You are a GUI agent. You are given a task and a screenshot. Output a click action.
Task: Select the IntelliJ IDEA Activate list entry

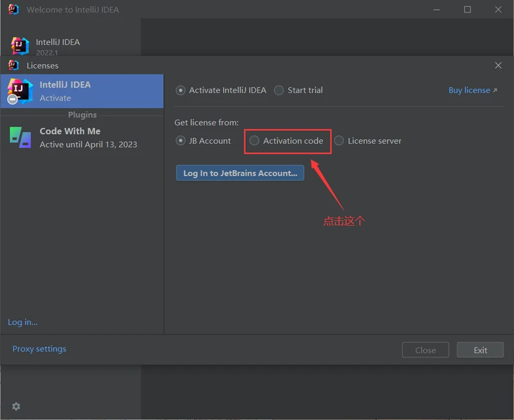(82, 91)
